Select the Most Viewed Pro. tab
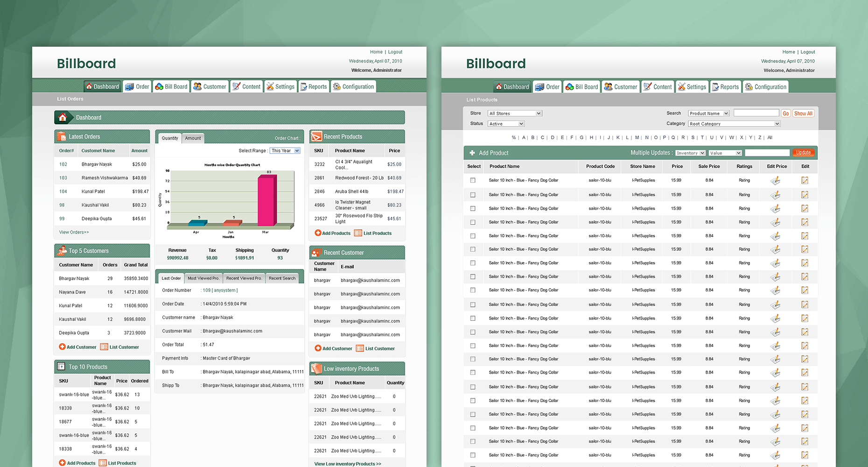This screenshot has height=467, width=868. click(203, 278)
